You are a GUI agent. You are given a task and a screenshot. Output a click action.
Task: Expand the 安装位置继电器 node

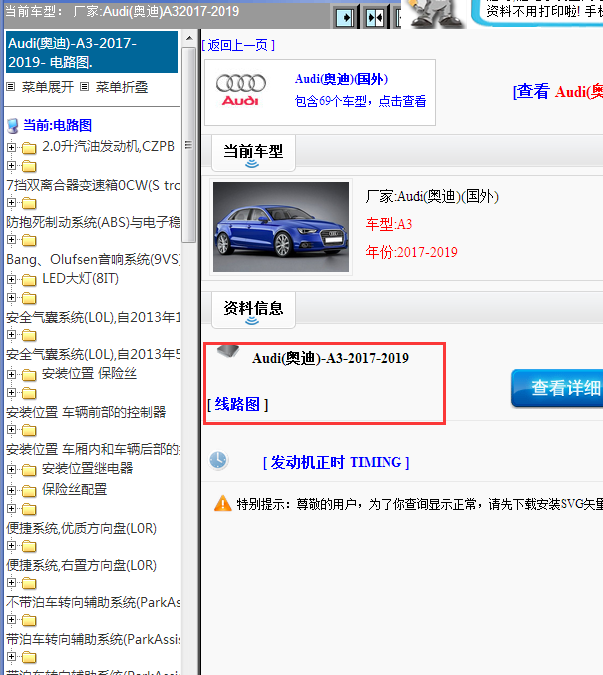[12, 469]
